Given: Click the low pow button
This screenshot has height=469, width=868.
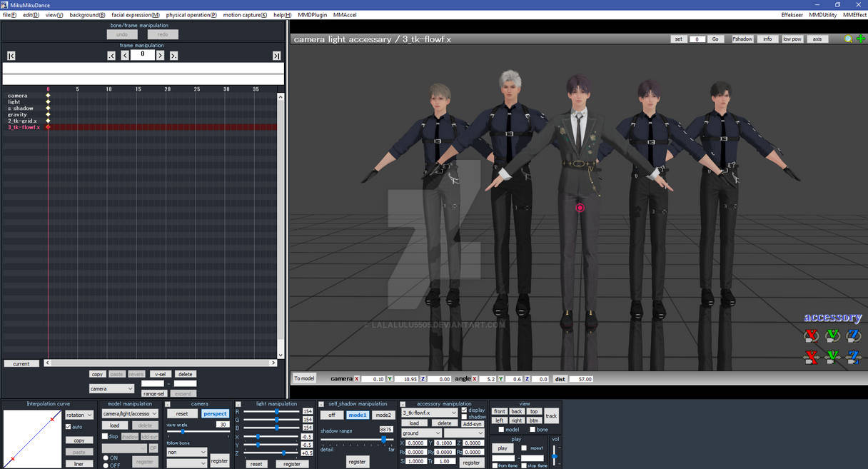Looking at the screenshot, I should point(792,39).
